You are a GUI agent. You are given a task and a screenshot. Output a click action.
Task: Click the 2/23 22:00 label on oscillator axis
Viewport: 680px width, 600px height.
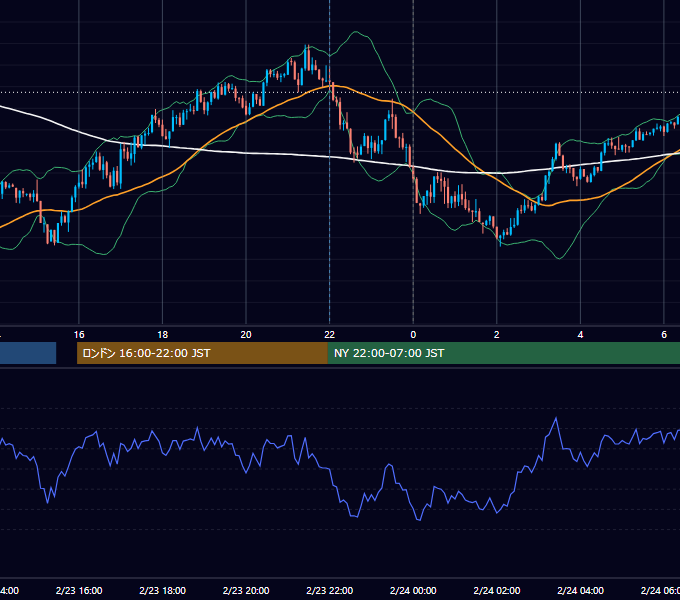click(330, 590)
